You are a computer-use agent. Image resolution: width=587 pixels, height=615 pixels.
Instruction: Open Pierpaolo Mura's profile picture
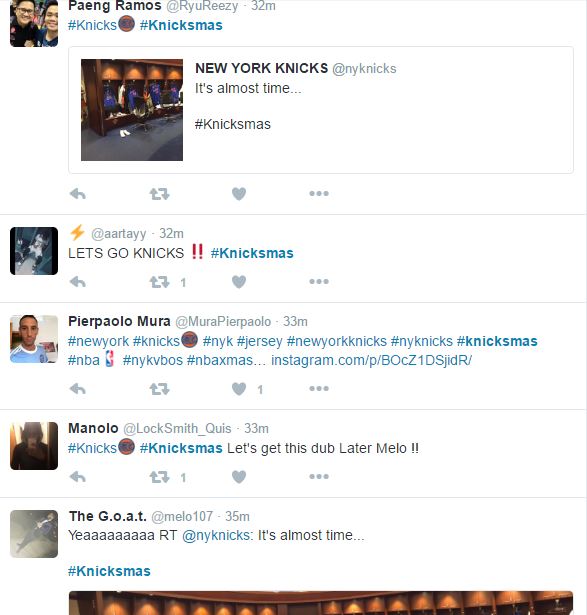click(x=34, y=339)
